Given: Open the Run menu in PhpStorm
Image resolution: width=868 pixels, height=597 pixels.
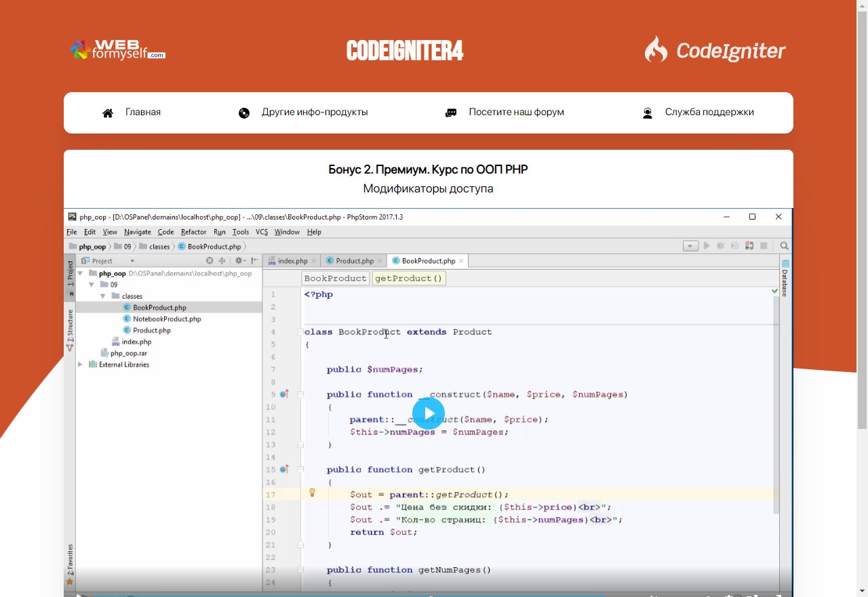Looking at the screenshot, I should click(220, 232).
